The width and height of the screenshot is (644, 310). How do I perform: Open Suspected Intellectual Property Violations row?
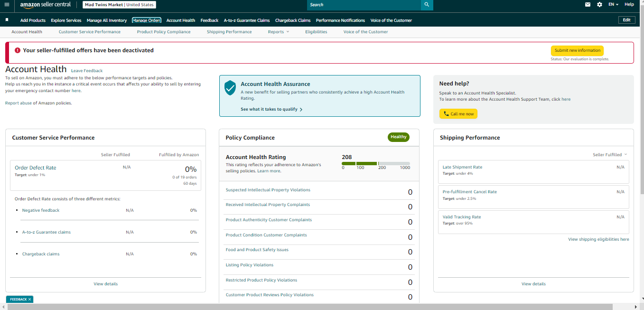click(x=319, y=192)
